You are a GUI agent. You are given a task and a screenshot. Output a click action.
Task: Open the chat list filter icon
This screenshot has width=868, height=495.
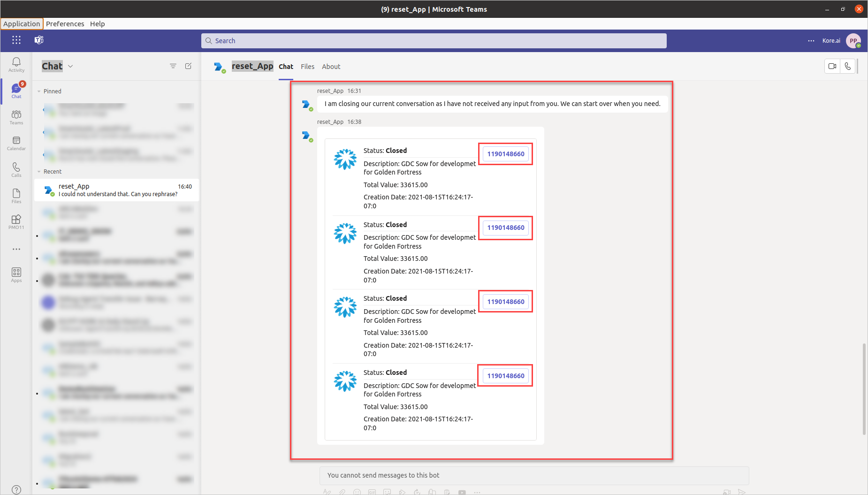tap(173, 66)
